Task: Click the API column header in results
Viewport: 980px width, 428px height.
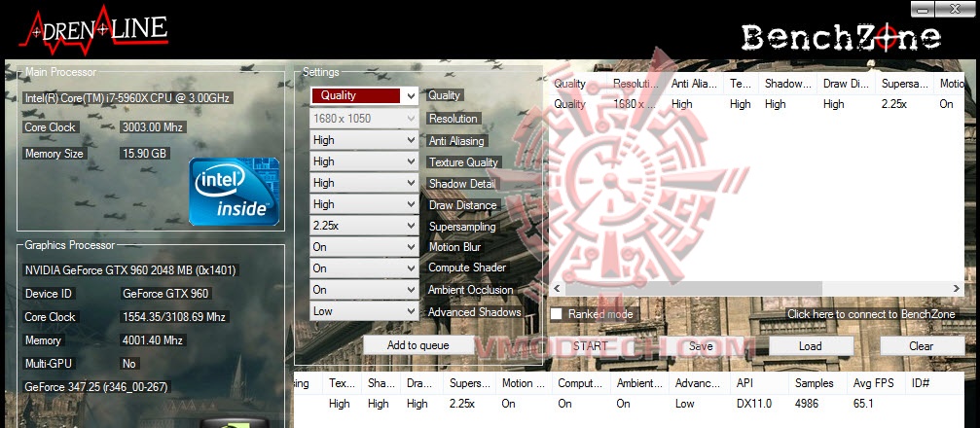Action: 759,383
